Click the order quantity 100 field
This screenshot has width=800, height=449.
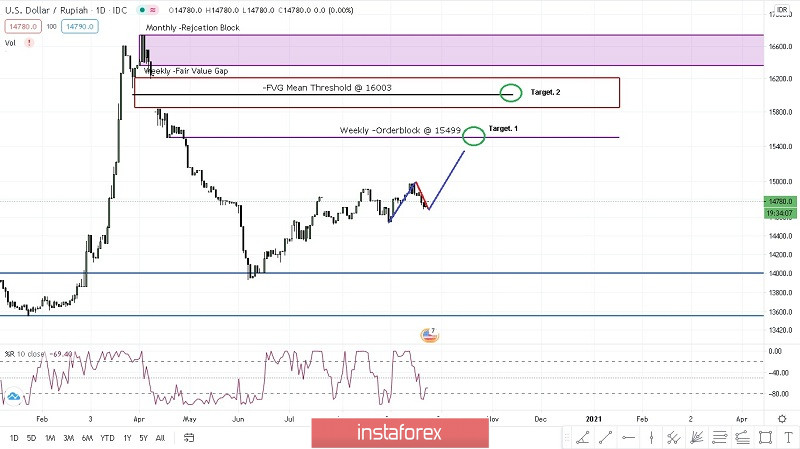[x=52, y=27]
